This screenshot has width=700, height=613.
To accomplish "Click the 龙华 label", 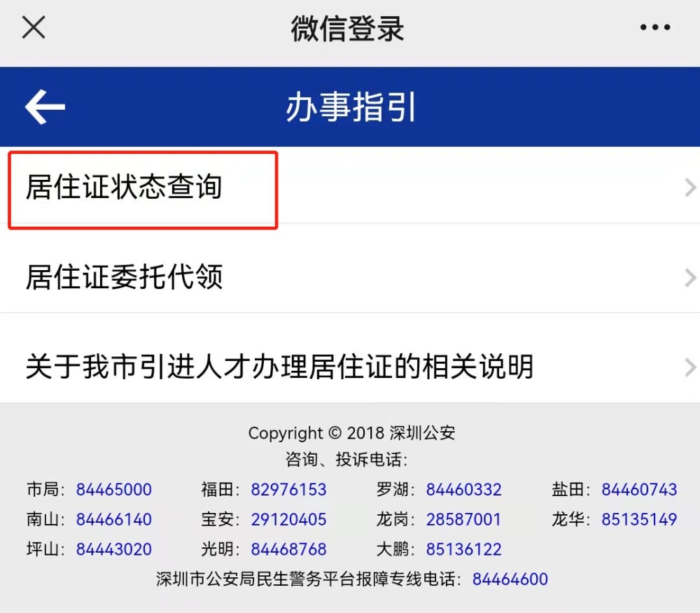I will click(x=570, y=519).
